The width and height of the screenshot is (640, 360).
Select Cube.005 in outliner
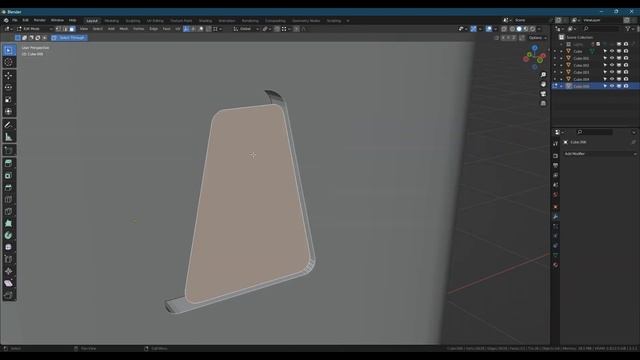tap(581, 86)
